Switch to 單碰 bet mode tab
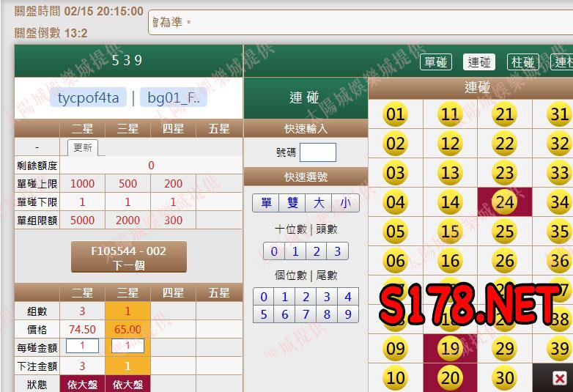The width and height of the screenshot is (573, 392). click(436, 62)
